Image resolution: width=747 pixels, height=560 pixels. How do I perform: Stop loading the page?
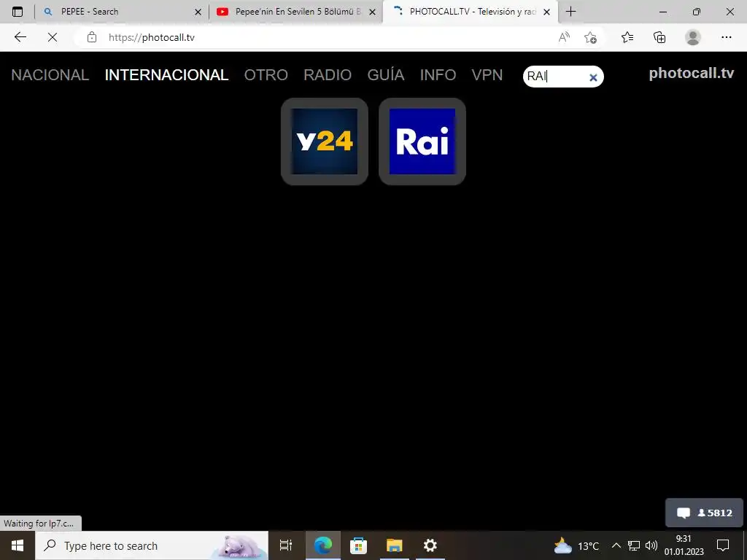pos(53,37)
